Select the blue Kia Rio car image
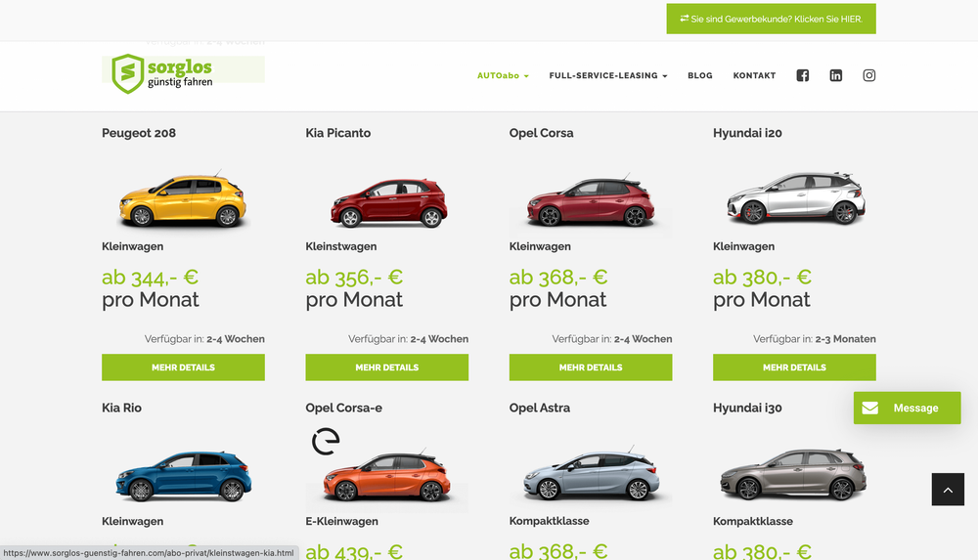 pyautogui.click(x=184, y=476)
